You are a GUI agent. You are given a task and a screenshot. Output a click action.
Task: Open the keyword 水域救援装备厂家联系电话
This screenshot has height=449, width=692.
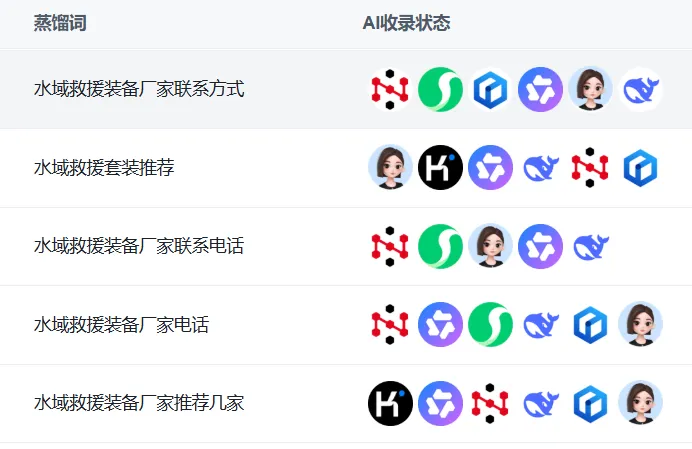click(x=139, y=246)
